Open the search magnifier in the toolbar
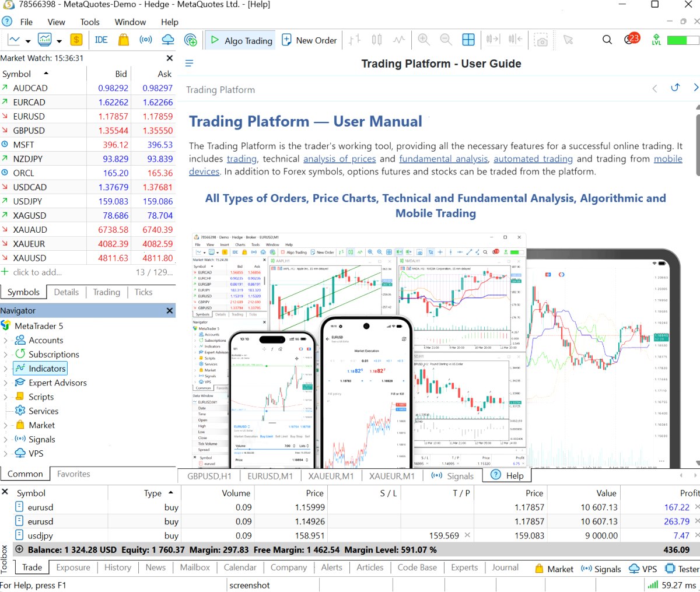Viewport: 700px width, 592px height. pos(607,40)
